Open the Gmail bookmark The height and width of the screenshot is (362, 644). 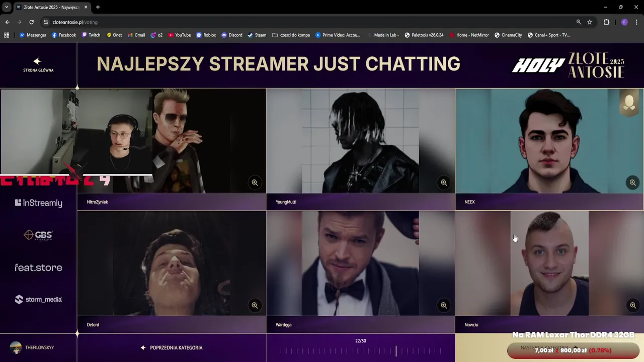[x=136, y=35]
